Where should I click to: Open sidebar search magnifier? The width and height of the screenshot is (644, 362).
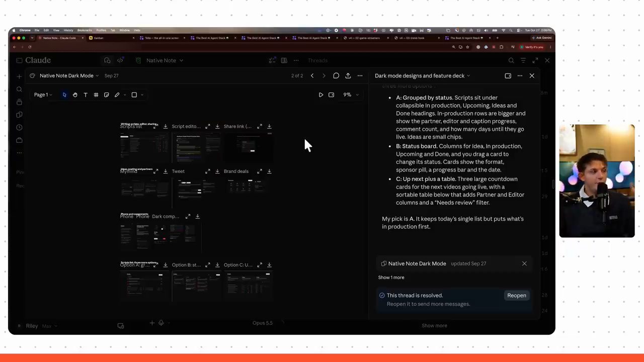[19, 89]
